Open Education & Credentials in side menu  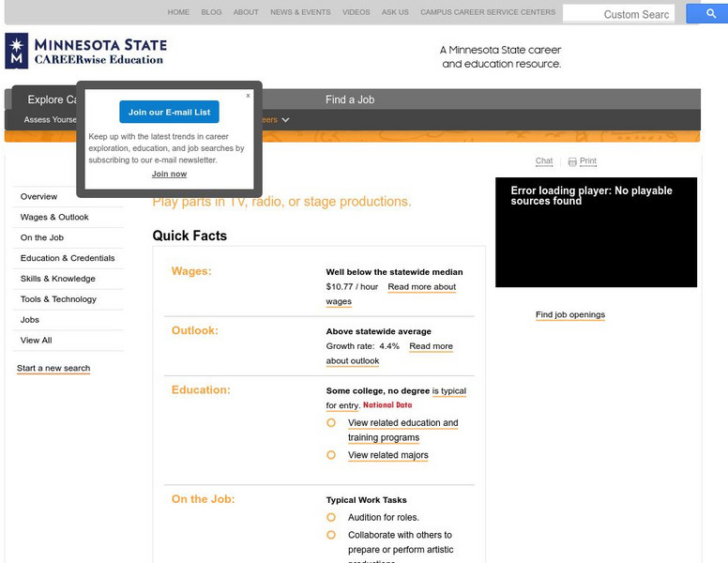68,258
